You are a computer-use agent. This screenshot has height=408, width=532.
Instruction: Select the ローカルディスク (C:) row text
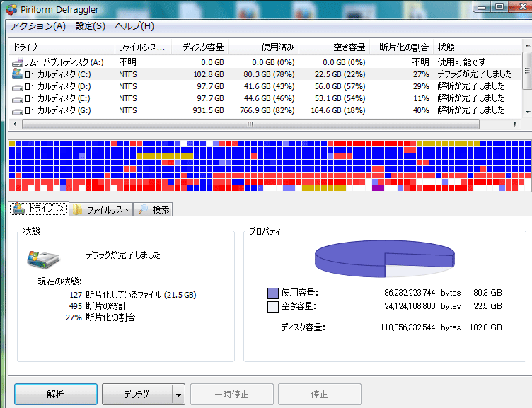tap(58, 74)
